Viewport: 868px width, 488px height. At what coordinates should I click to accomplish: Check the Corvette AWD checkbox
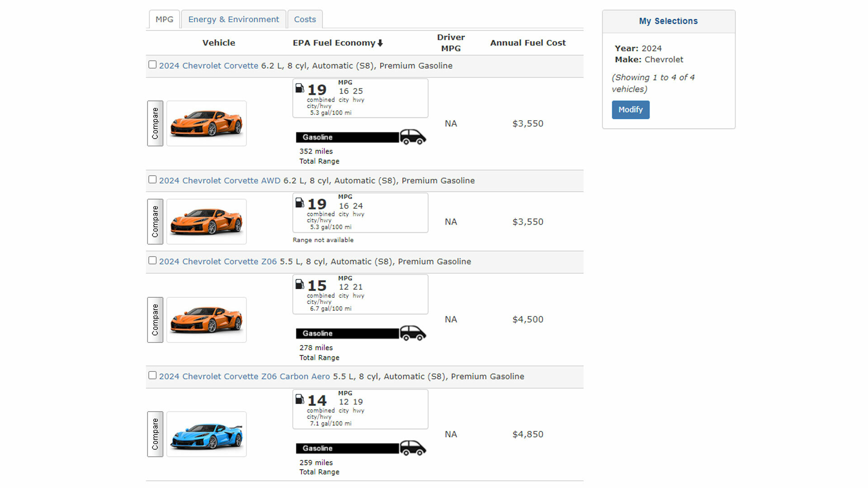pyautogui.click(x=152, y=179)
